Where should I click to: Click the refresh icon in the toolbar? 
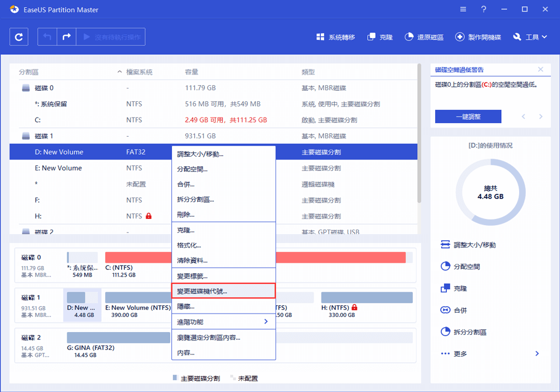[x=19, y=37]
